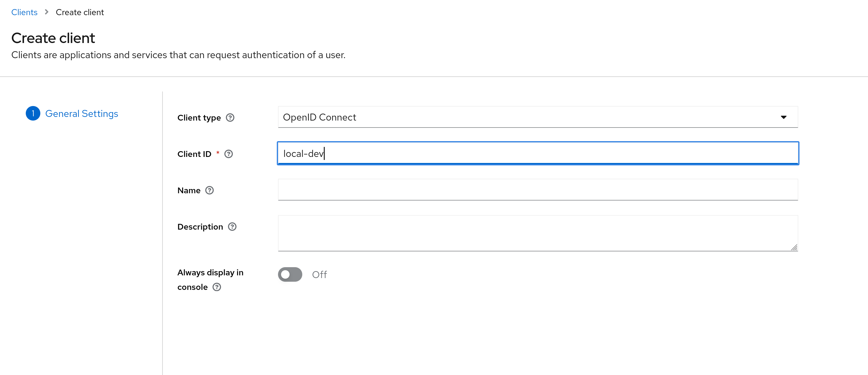Show help tooltip for Description
868x375 pixels.
pyautogui.click(x=232, y=227)
